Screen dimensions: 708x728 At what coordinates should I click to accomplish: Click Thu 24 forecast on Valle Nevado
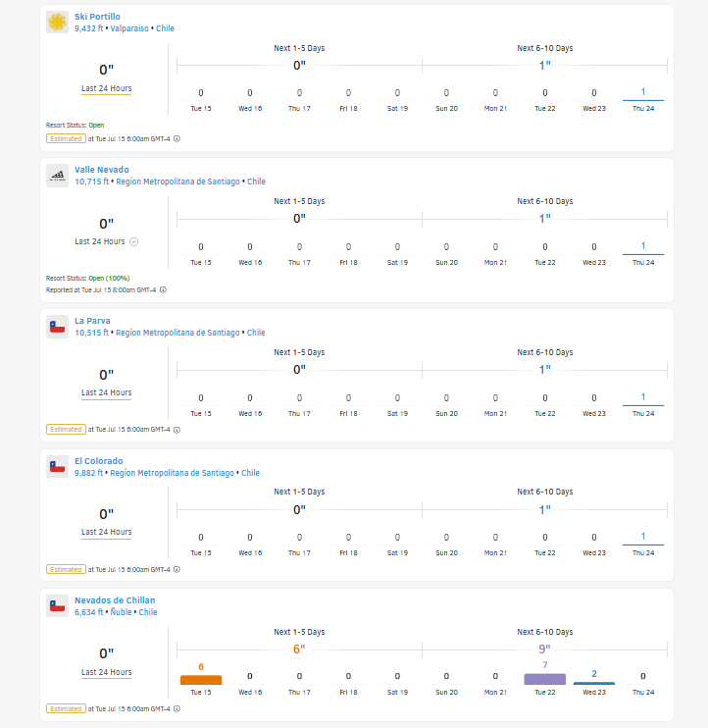[x=643, y=253]
